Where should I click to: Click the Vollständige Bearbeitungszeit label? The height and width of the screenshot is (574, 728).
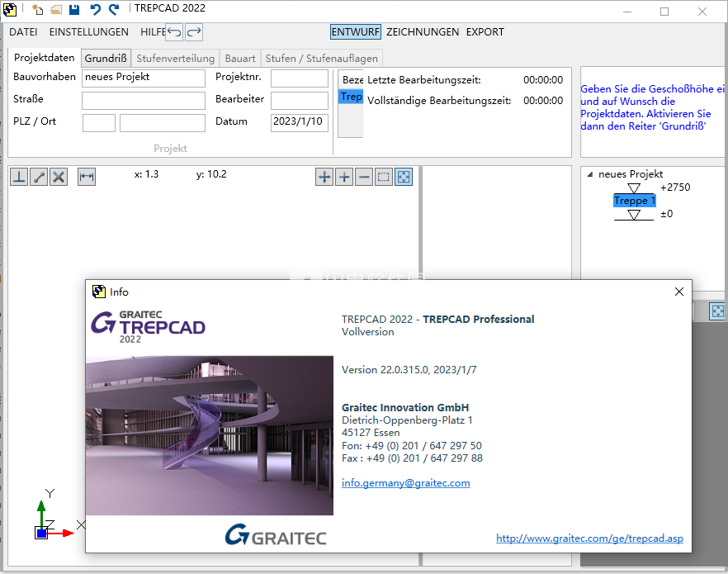click(439, 101)
